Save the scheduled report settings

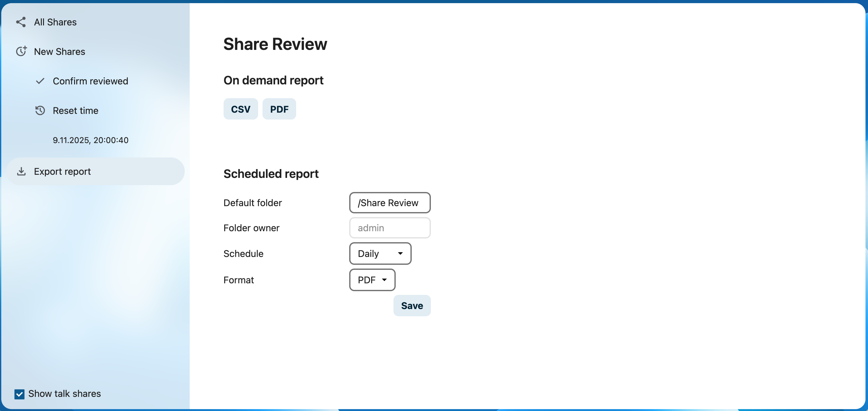[412, 306]
